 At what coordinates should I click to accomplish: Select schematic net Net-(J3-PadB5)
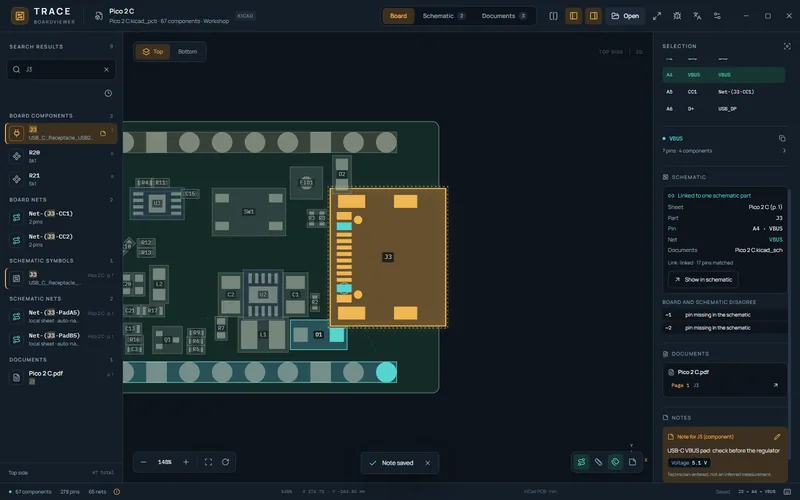pyautogui.click(x=61, y=339)
